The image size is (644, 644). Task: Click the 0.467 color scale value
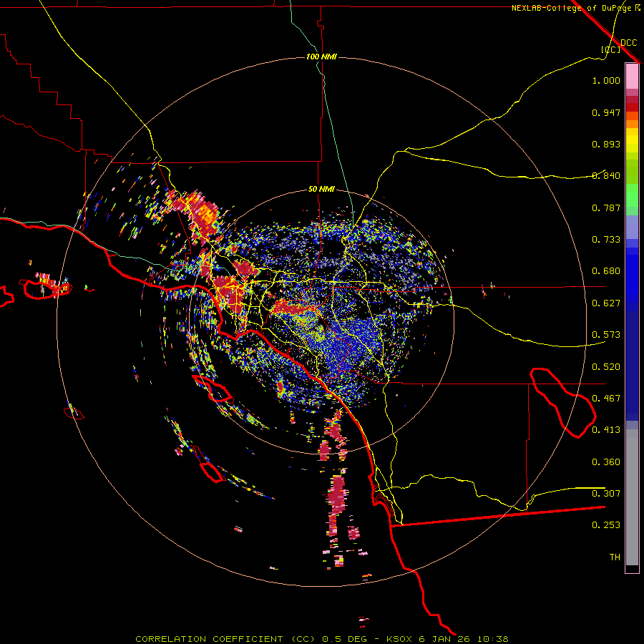(606, 399)
